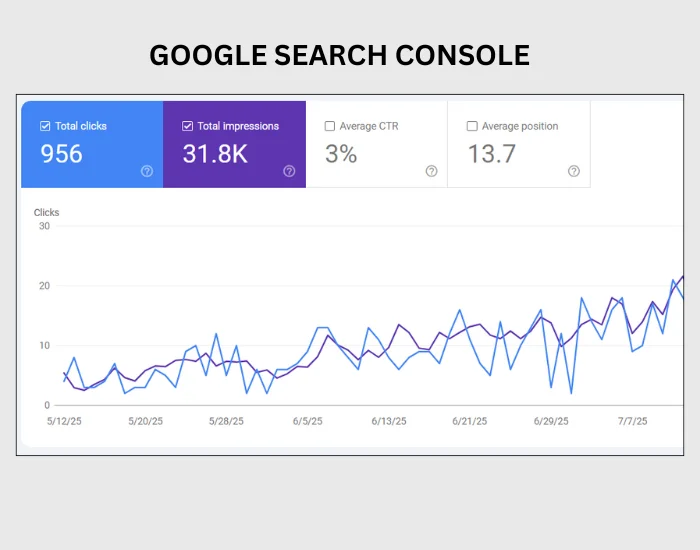Uncheck the Total clicks checkbox
Viewport: 700px width, 550px height.
(x=45, y=126)
